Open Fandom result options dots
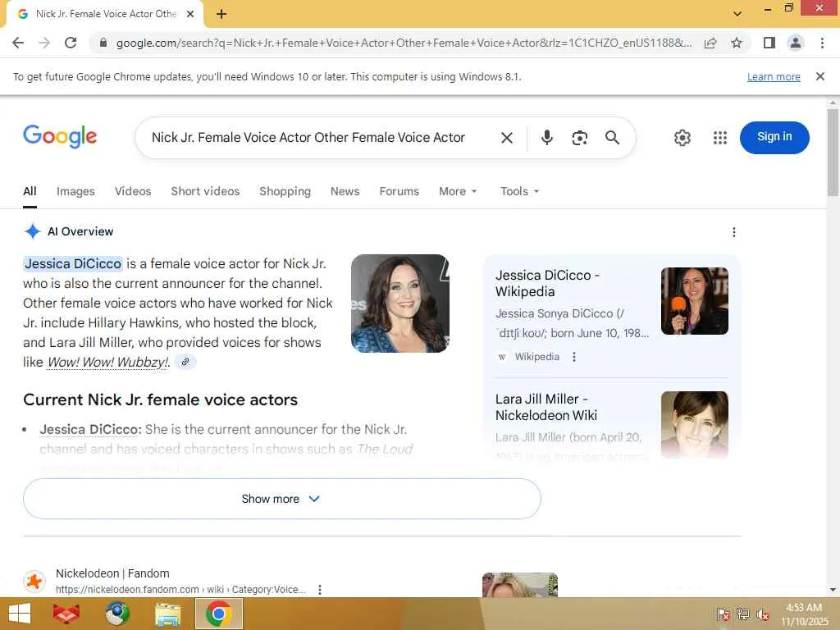 click(320, 590)
